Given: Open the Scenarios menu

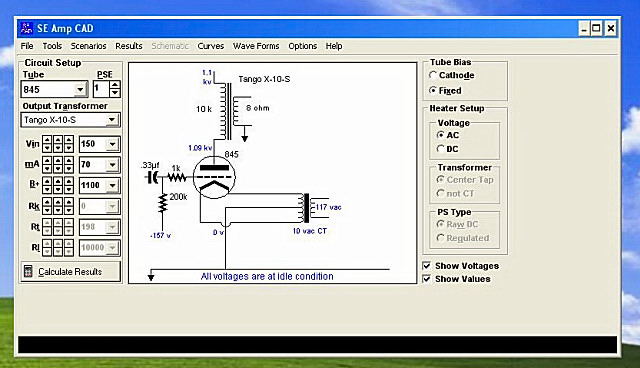Looking at the screenshot, I should pos(88,46).
